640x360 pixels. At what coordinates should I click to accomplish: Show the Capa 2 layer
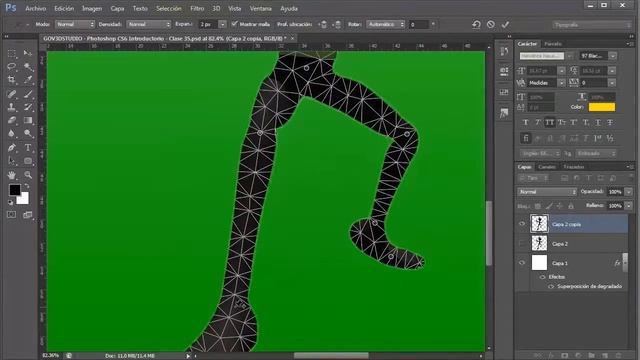click(x=522, y=243)
